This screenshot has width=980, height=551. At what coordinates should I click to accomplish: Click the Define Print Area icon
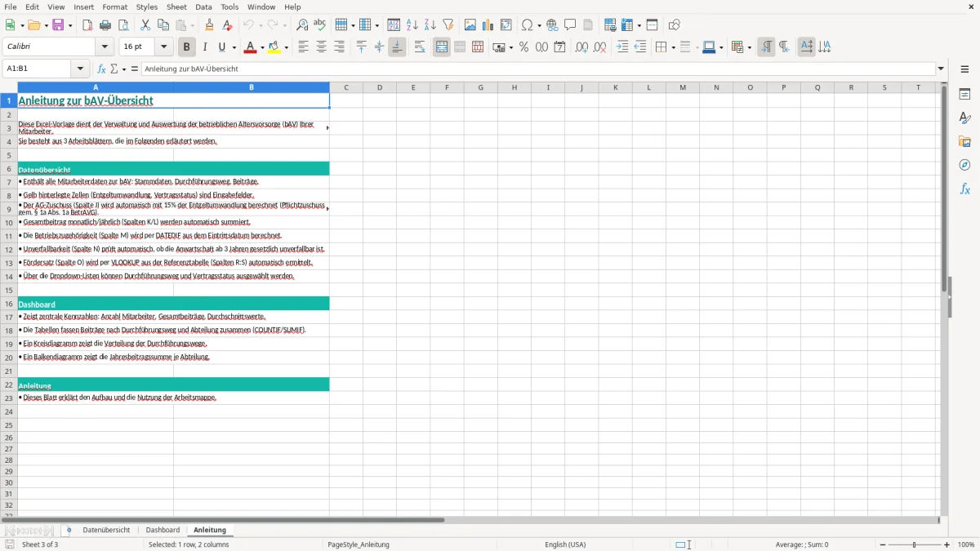point(609,25)
